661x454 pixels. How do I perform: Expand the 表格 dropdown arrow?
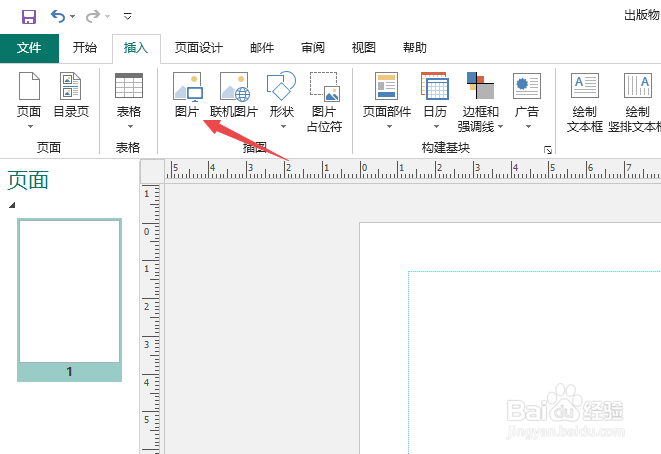[130, 127]
